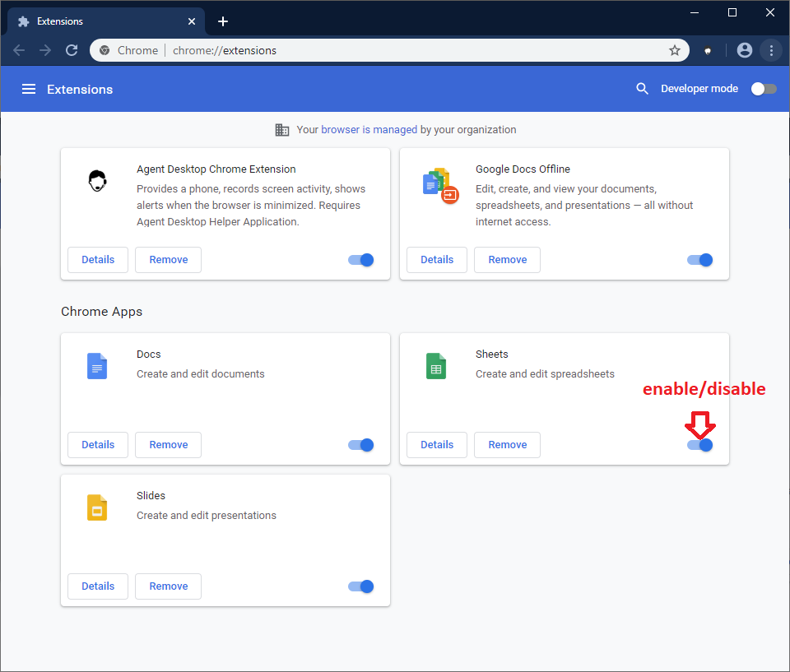
Task: Minimize the Chrome window
Action: [x=695, y=12]
